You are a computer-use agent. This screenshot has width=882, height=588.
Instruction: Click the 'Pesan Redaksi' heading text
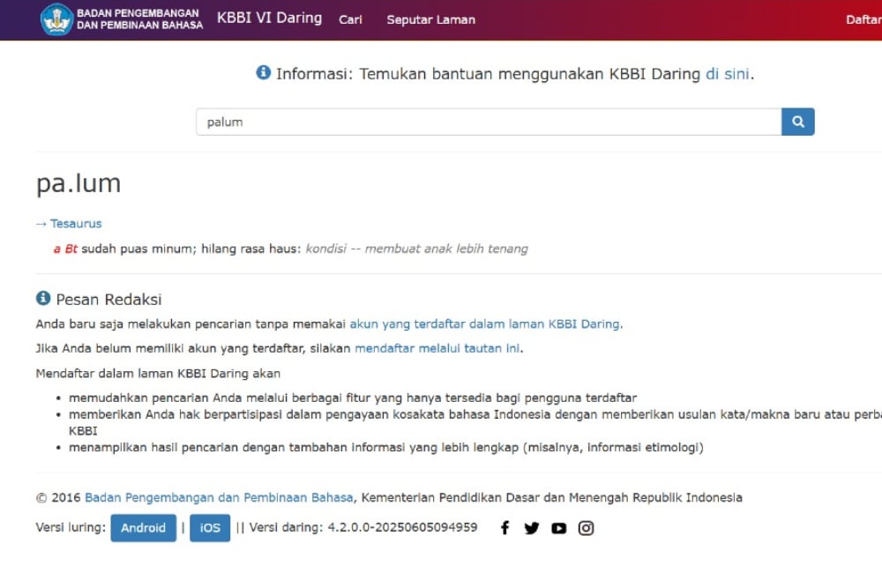click(108, 299)
